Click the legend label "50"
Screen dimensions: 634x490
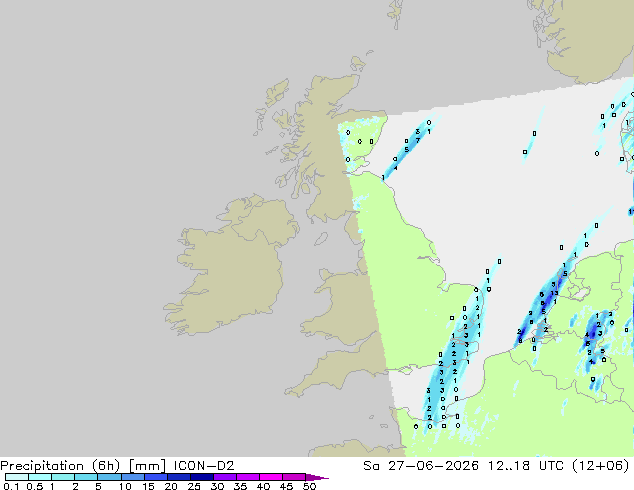309,486
